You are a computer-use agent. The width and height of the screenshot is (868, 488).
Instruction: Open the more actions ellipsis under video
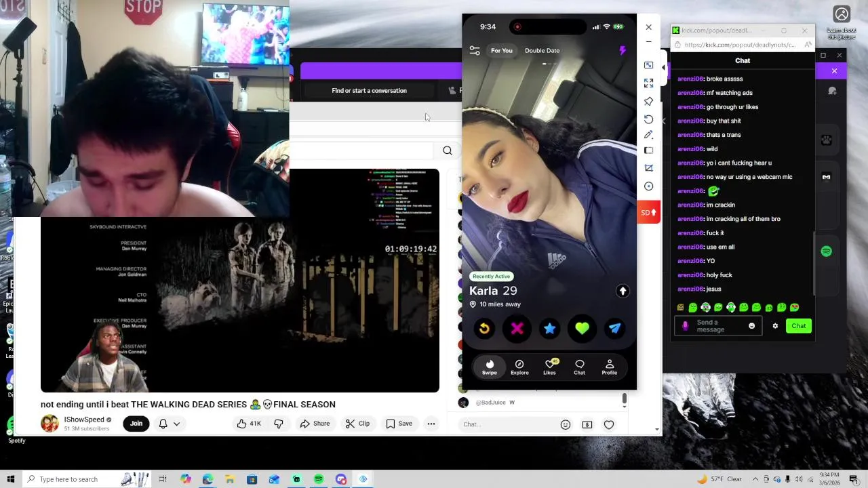(x=431, y=424)
